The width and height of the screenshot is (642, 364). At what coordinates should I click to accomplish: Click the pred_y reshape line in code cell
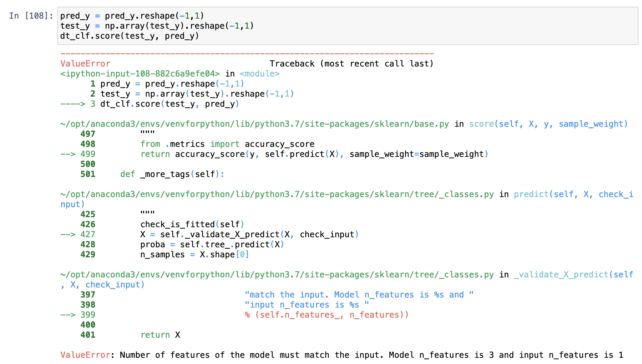(132, 16)
